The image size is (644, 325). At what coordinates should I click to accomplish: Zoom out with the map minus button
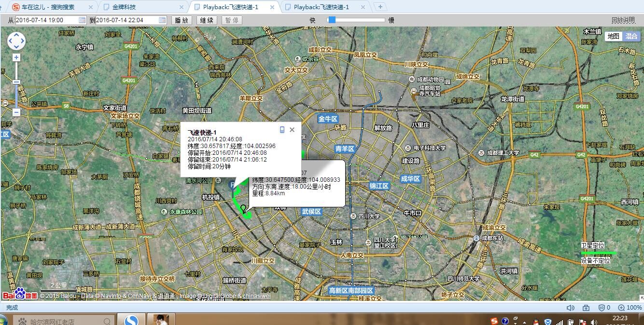coord(16,112)
